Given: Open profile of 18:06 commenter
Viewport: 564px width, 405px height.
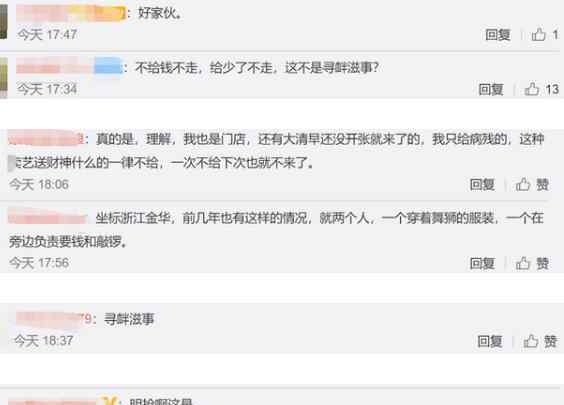Looking at the screenshot, I should click(x=46, y=139).
